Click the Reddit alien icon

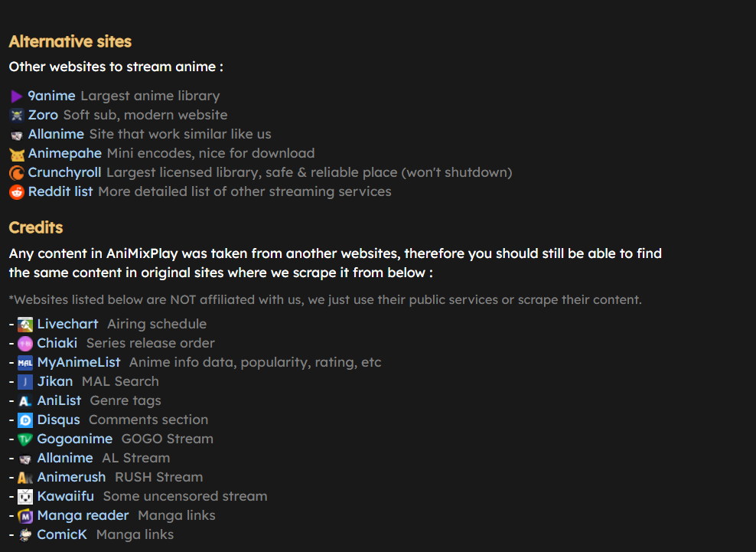click(16, 192)
